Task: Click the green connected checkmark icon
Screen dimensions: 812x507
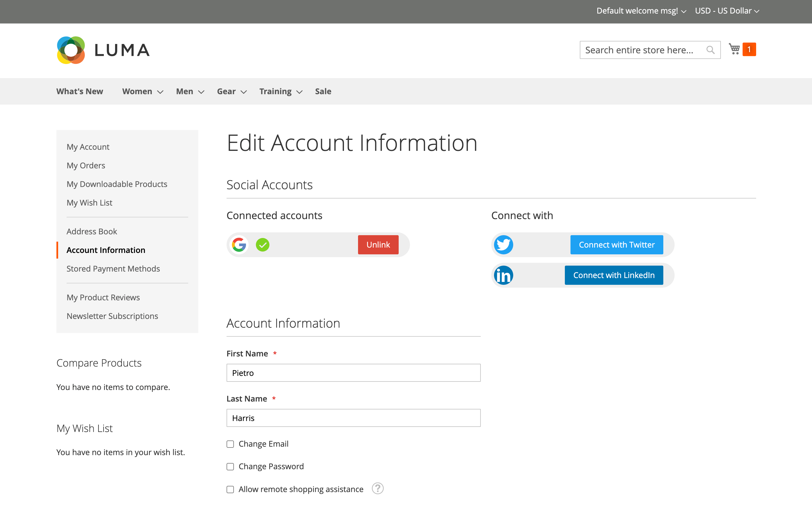Action: coord(263,245)
